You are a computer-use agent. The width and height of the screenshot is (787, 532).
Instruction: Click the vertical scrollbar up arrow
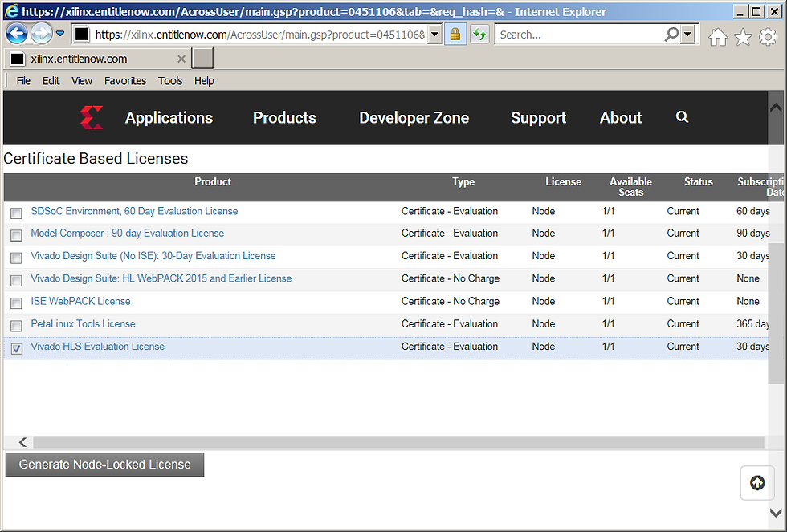[x=776, y=108]
